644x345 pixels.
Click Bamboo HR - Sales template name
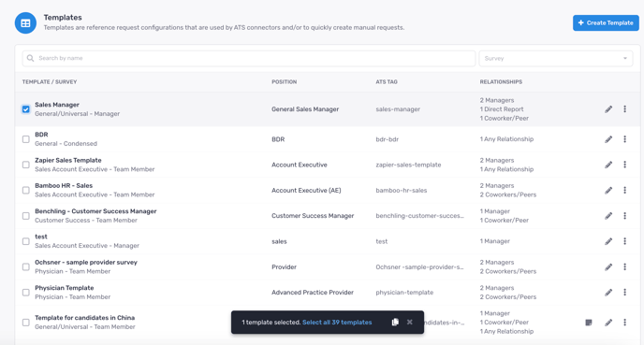click(64, 186)
